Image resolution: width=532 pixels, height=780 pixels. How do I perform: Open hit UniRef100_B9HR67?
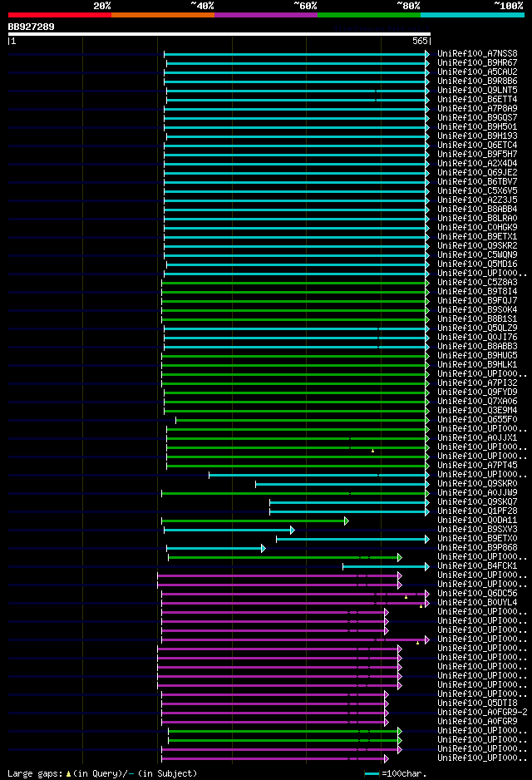click(x=477, y=62)
